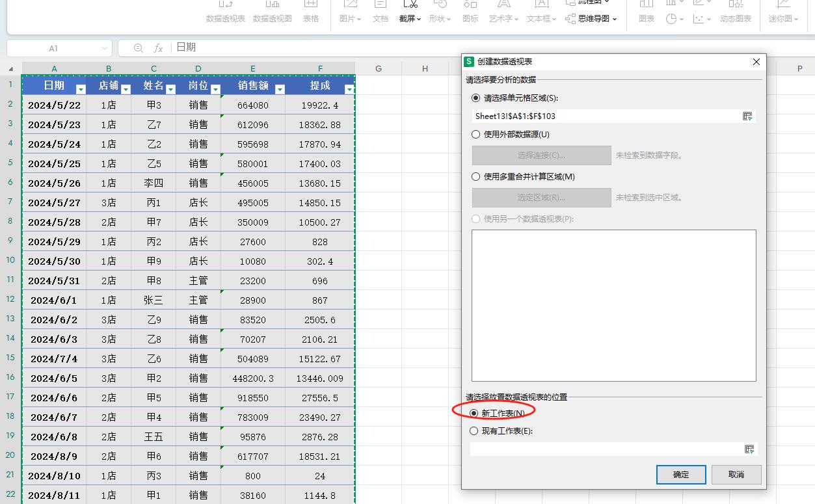Click the 取消 button
Screen dimensions: 815x504
(736, 475)
